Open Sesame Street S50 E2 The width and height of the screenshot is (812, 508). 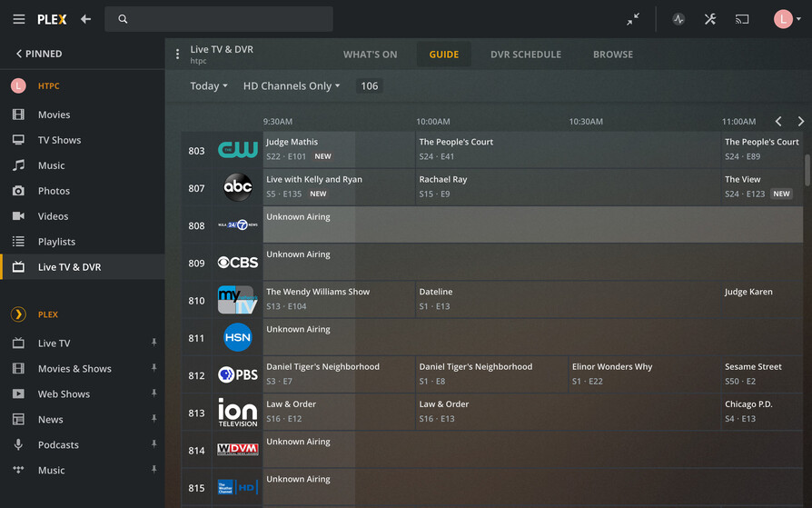point(762,374)
